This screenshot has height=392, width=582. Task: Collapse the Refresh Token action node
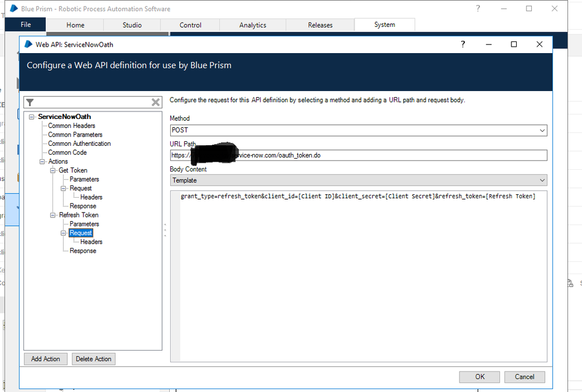(52, 215)
